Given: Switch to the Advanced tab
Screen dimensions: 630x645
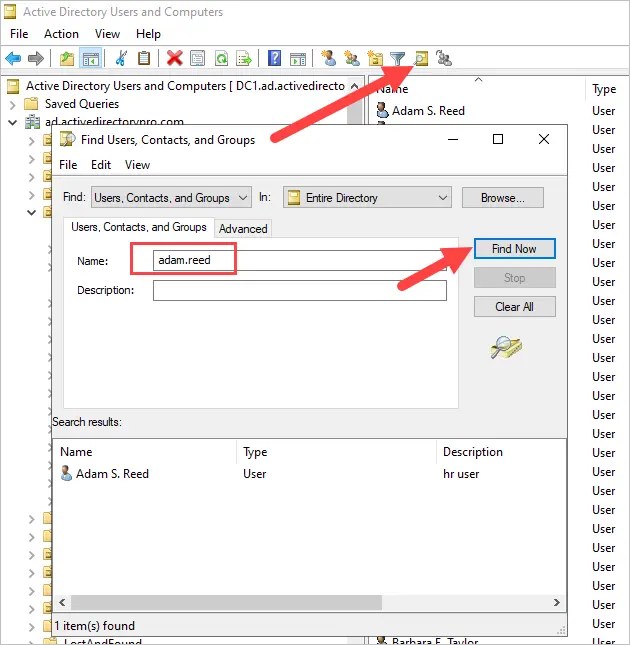Looking at the screenshot, I should pos(243,229).
